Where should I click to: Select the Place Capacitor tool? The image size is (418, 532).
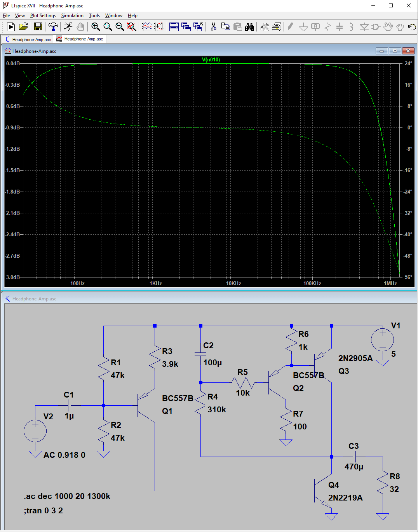click(340, 27)
